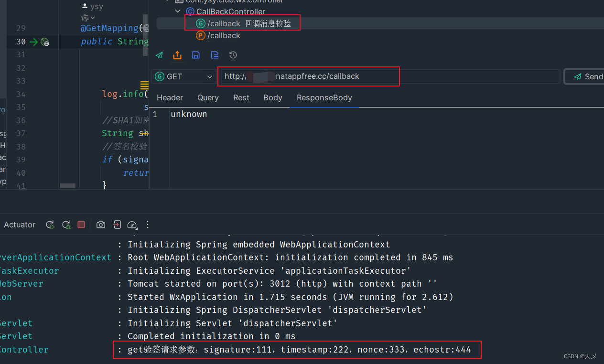
Task: Switch to the Body tab
Action: pyautogui.click(x=272, y=97)
